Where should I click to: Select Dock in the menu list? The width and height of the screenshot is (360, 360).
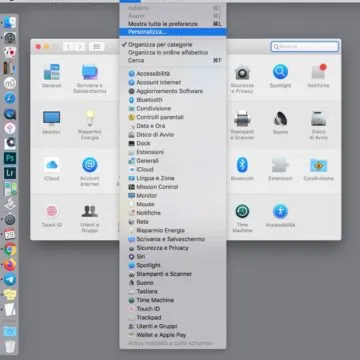pyautogui.click(x=173, y=143)
